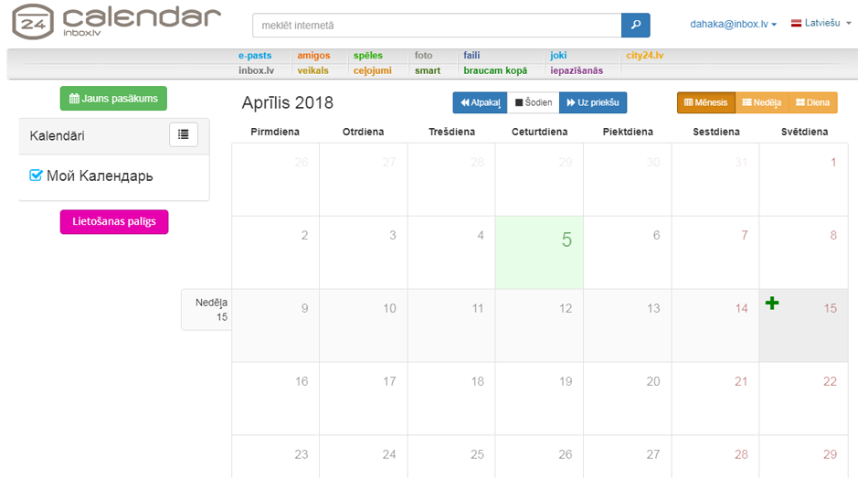Select the April 1 day cell
Viewport: 868px width, 479px height.
click(x=804, y=179)
